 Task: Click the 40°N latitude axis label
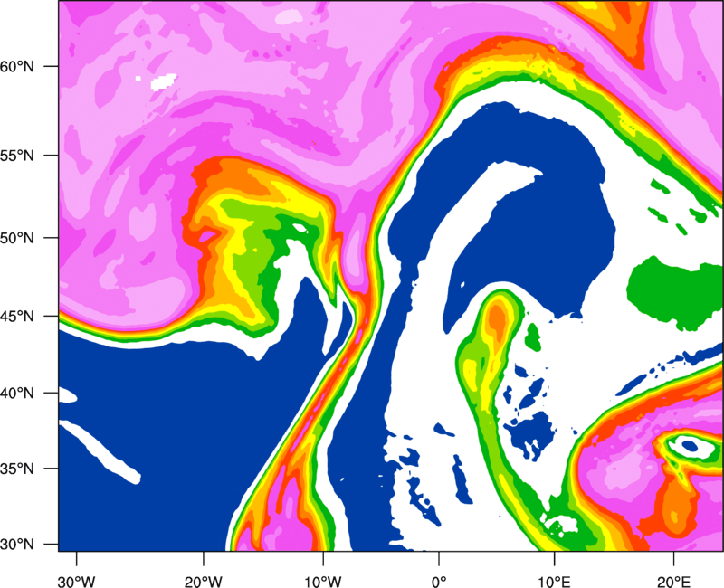[17, 394]
